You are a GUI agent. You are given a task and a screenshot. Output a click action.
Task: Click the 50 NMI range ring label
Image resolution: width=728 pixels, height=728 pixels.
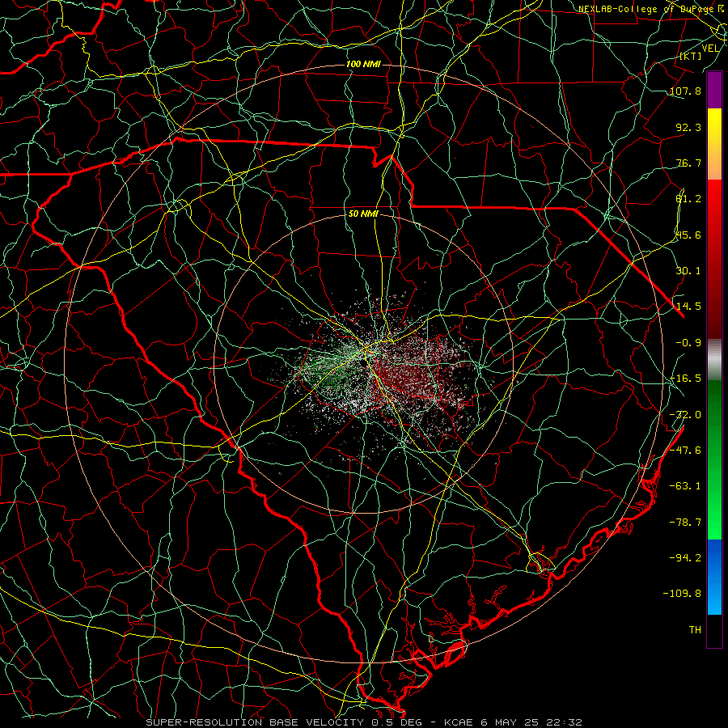point(363,214)
